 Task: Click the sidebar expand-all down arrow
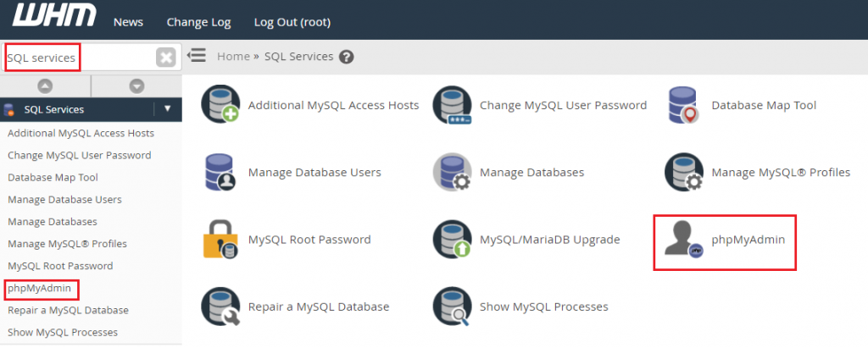[136, 86]
